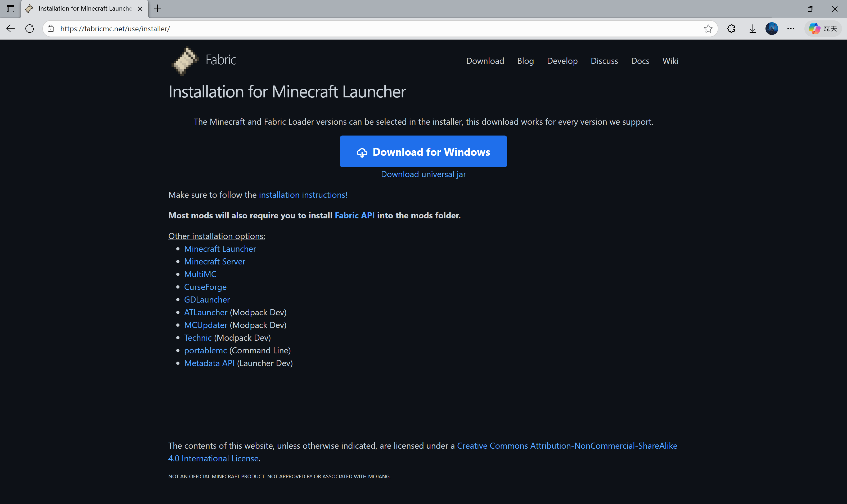Open the tab actions menu icon
The image size is (847, 504).
[11, 8]
